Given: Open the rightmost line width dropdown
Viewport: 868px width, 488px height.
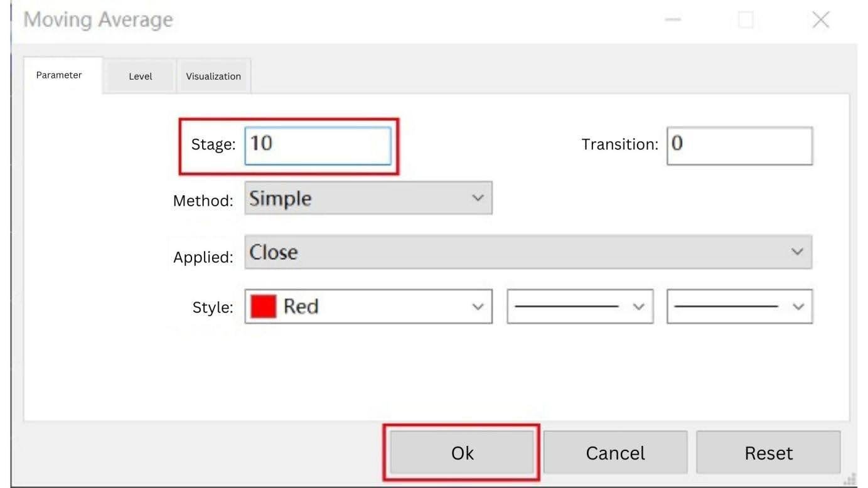Looking at the screenshot, I should [739, 306].
